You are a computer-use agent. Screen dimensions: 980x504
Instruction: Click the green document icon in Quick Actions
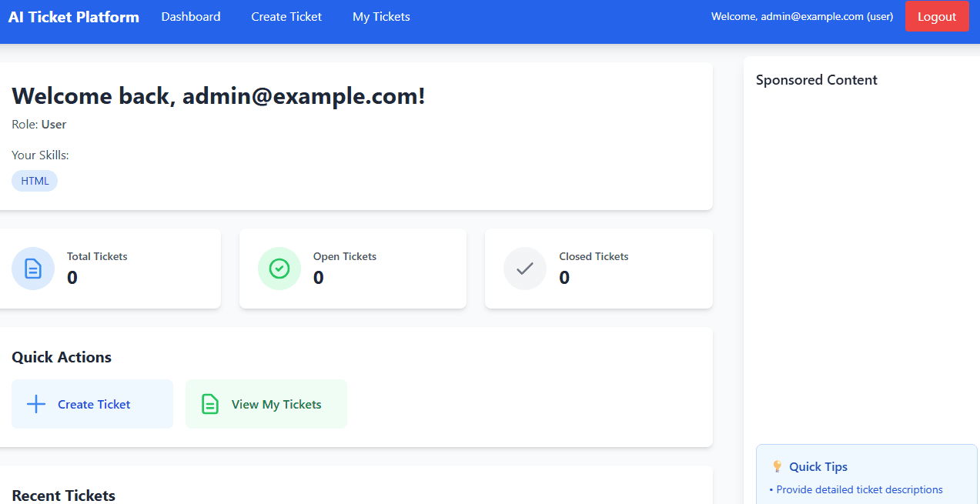point(209,404)
